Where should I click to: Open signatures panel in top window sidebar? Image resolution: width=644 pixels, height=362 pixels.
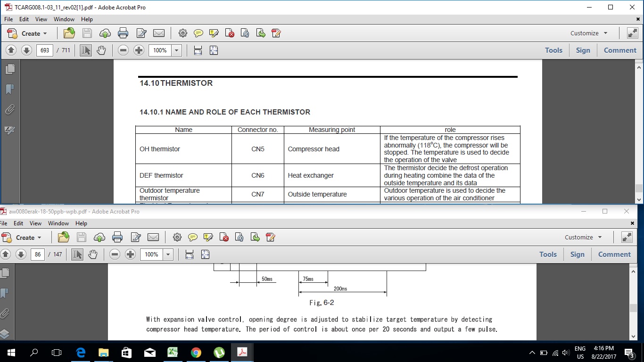(x=10, y=130)
